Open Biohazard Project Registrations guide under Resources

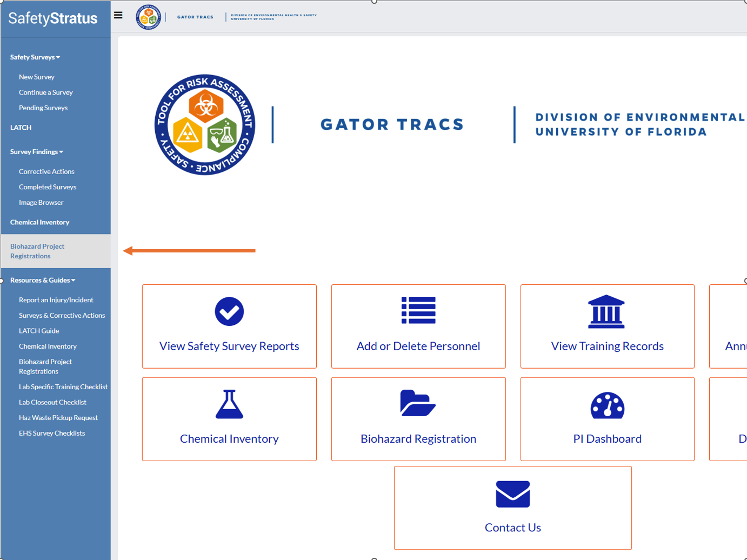pyautogui.click(x=45, y=366)
